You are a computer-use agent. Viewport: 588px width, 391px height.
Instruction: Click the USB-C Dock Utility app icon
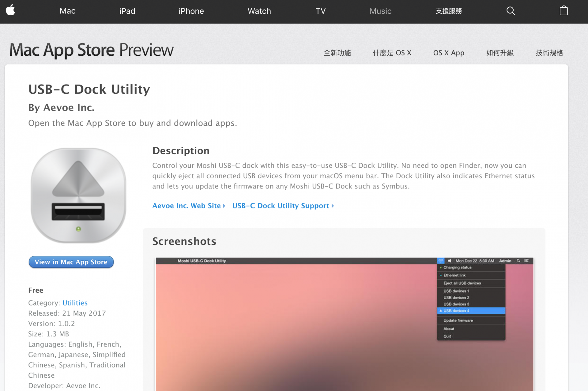click(78, 195)
